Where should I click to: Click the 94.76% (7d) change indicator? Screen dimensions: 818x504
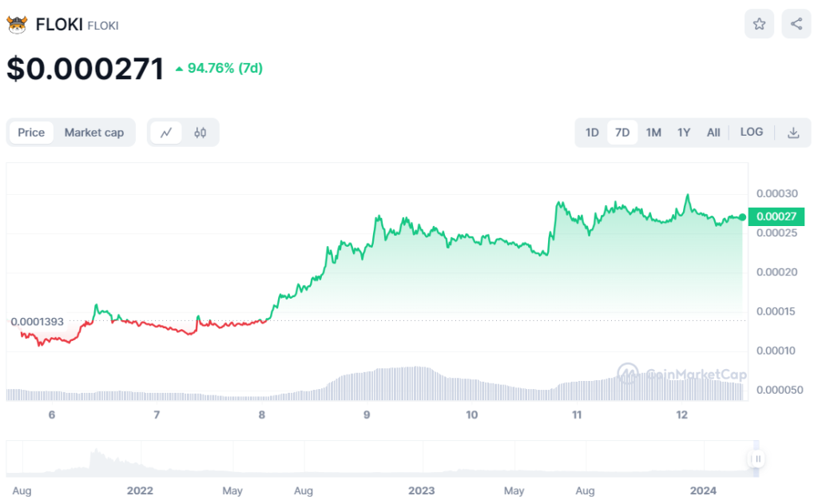219,69
